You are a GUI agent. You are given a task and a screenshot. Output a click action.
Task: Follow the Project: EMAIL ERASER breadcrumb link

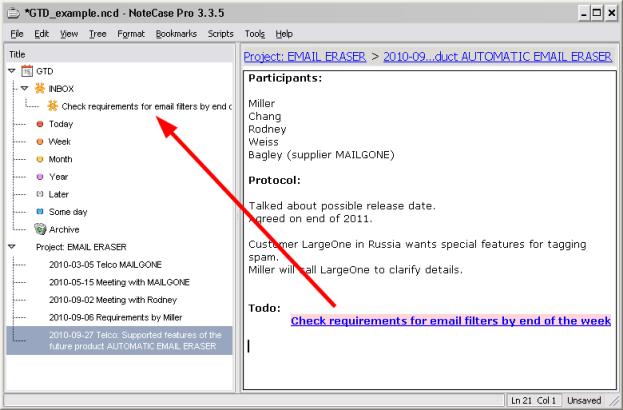click(x=305, y=56)
